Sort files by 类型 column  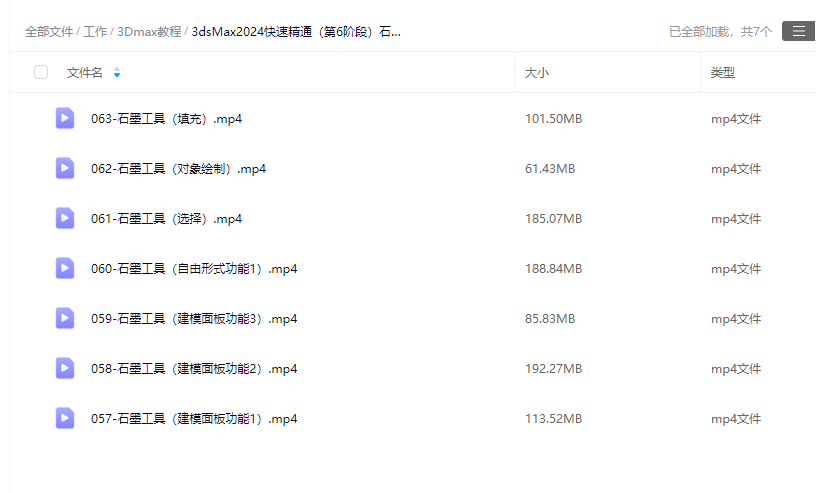pyautogui.click(x=722, y=73)
